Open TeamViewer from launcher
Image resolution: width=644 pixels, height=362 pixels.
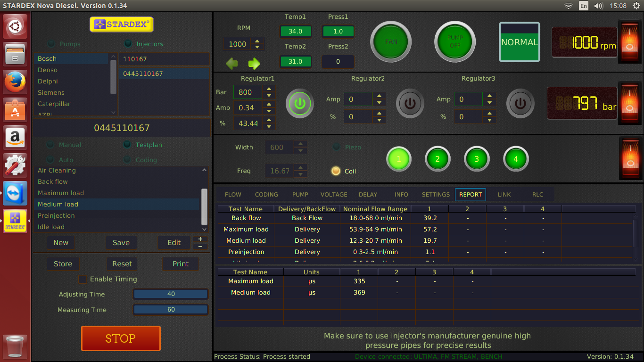[x=15, y=193]
